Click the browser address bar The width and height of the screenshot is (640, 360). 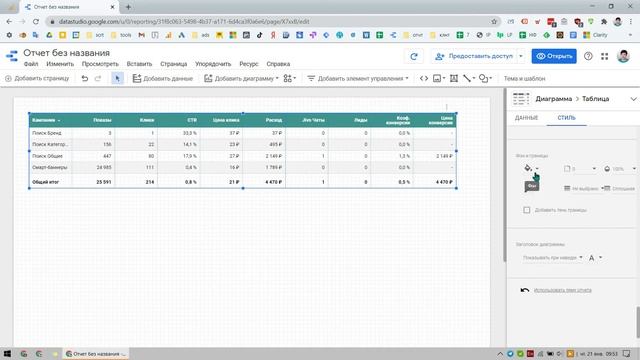(269, 22)
